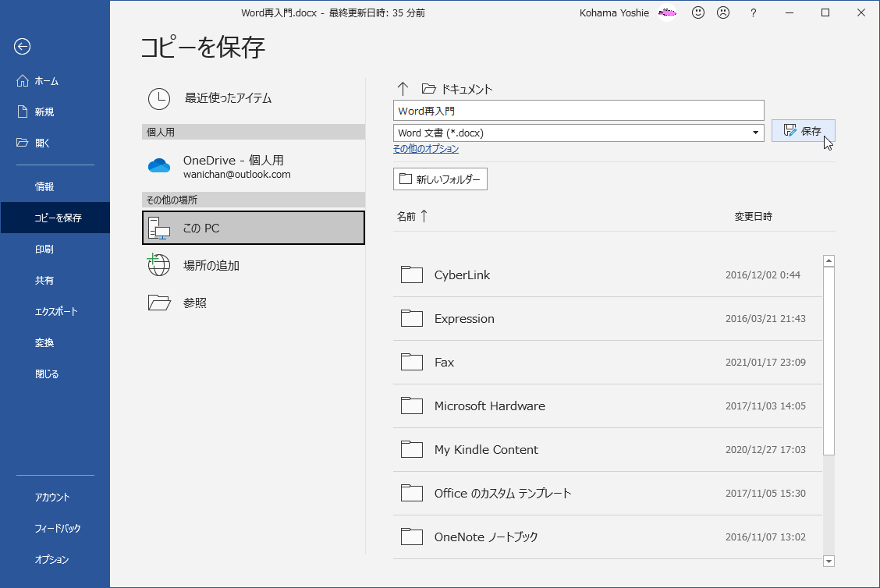Open その他のオプション link

[426, 149]
